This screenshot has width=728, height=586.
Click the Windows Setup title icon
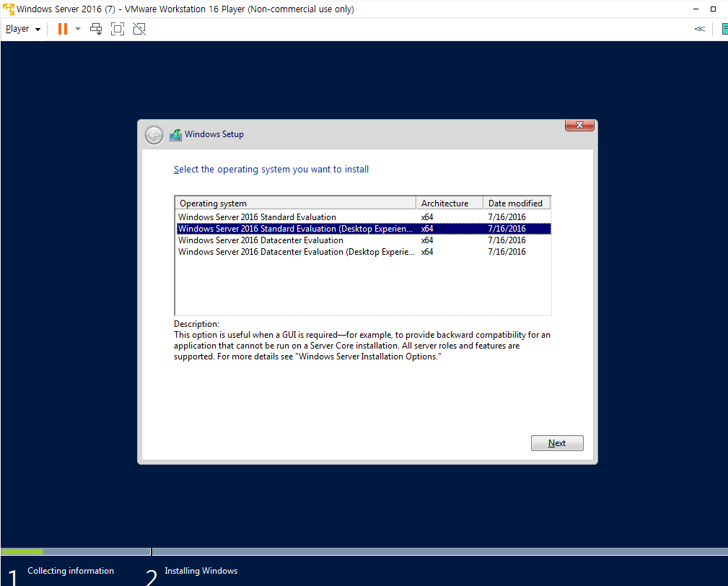[x=175, y=135]
